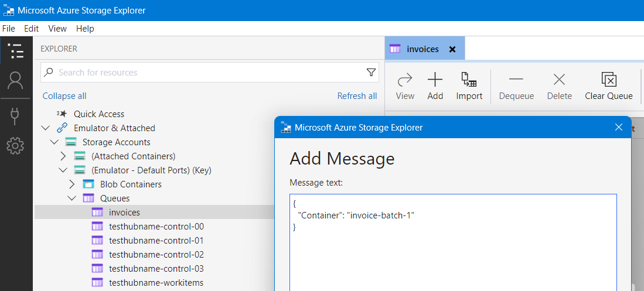The width and height of the screenshot is (644, 291).
Task: Open the Edit menu
Action: pyautogui.click(x=31, y=28)
